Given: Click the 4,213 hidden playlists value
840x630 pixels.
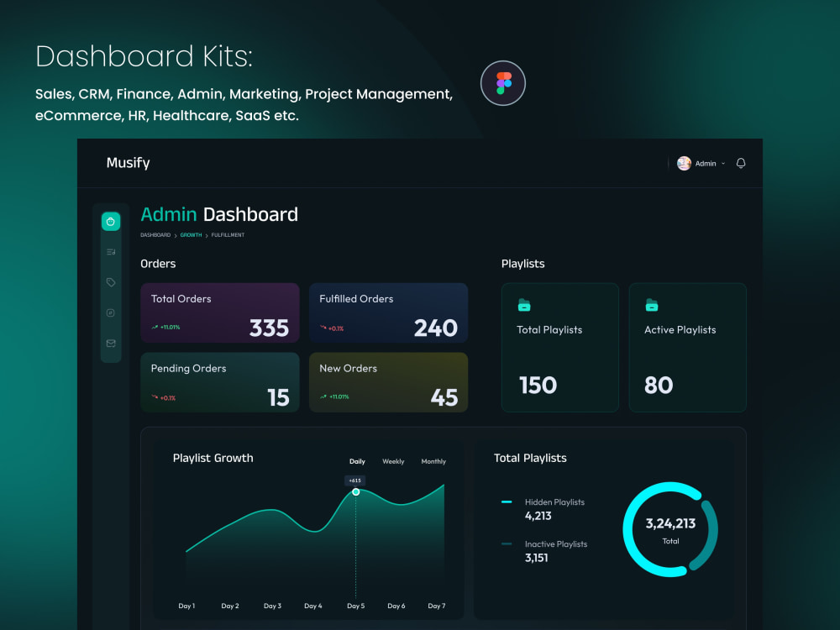Looking at the screenshot, I should (x=538, y=516).
